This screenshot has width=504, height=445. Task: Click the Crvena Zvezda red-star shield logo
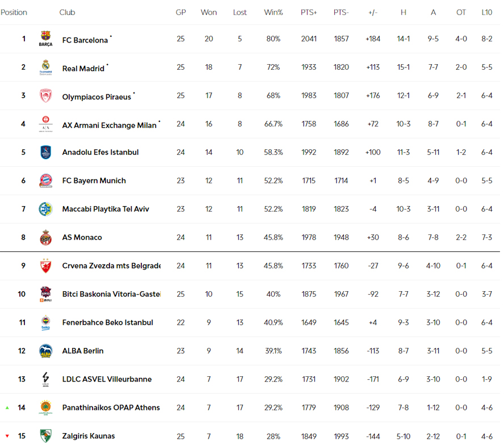click(x=45, y=266)
